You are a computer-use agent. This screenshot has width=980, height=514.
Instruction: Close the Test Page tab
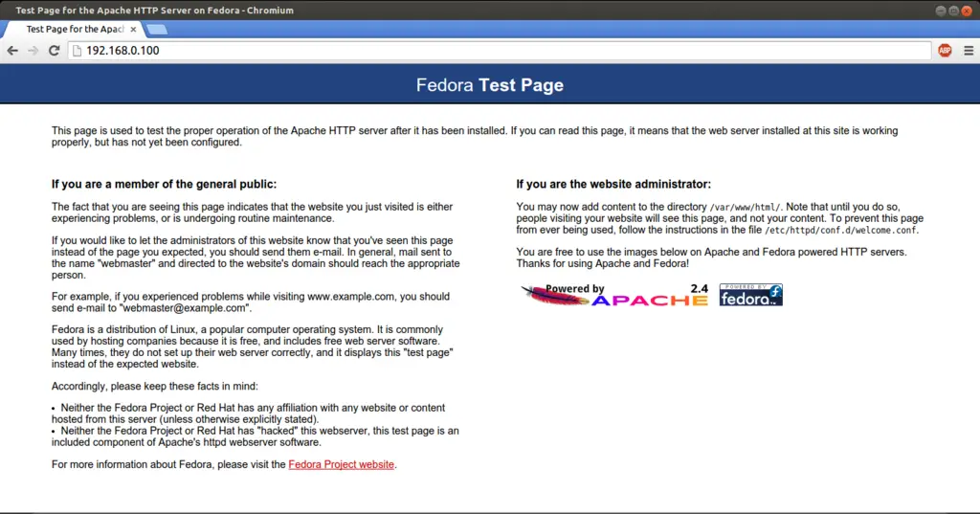tap(133, 30)
